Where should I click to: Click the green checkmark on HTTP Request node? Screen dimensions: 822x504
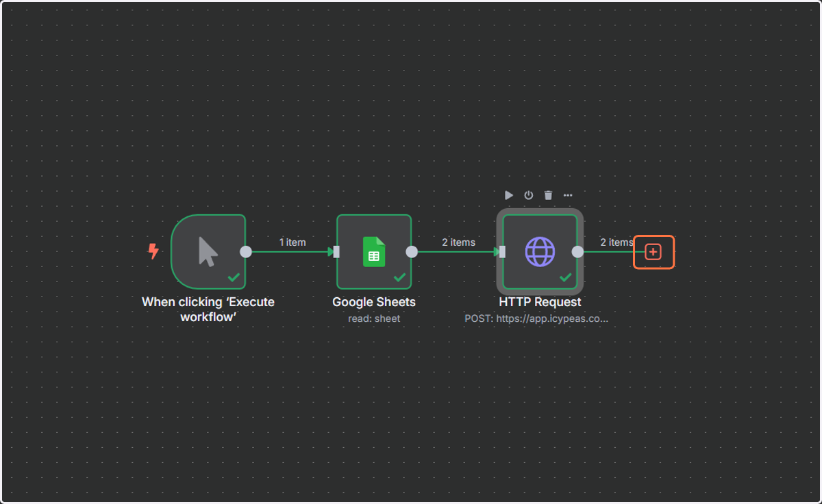tap(566, 277)
